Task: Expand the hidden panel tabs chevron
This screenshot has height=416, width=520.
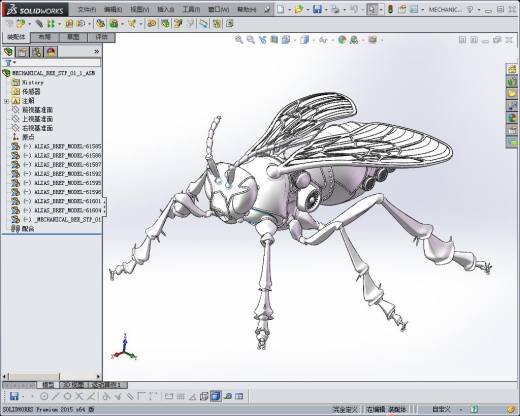Action: coord(96,52)
